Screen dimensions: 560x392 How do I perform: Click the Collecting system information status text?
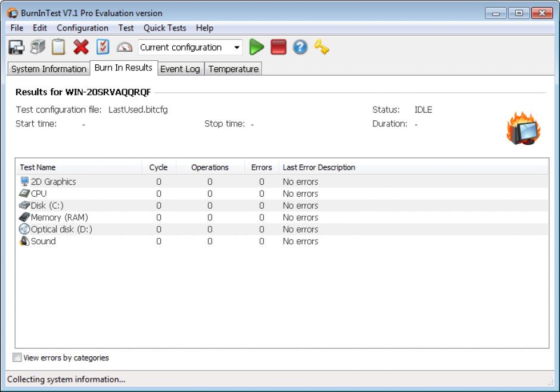[66, 379]
